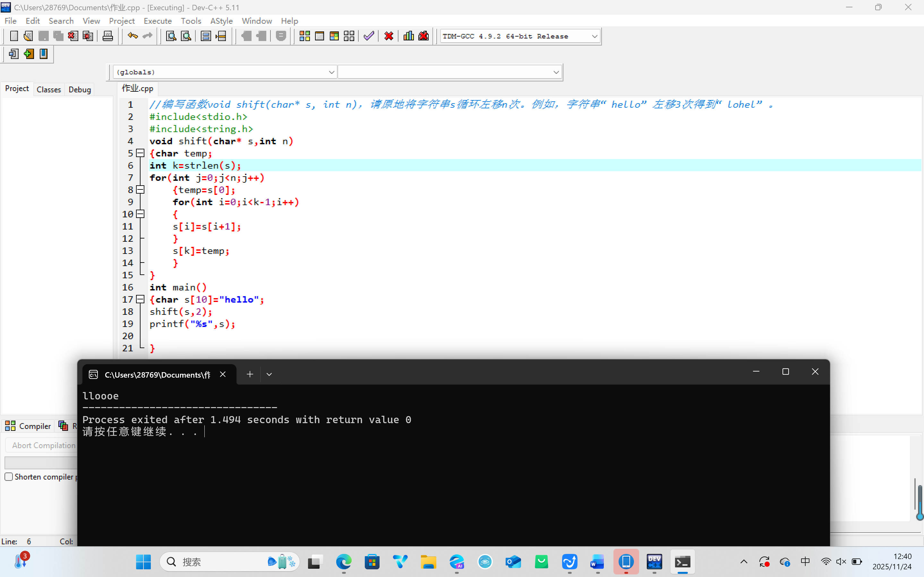Switch to the Classes tab
The height and width of the screenshot is (577, 924).
(48, 89)
